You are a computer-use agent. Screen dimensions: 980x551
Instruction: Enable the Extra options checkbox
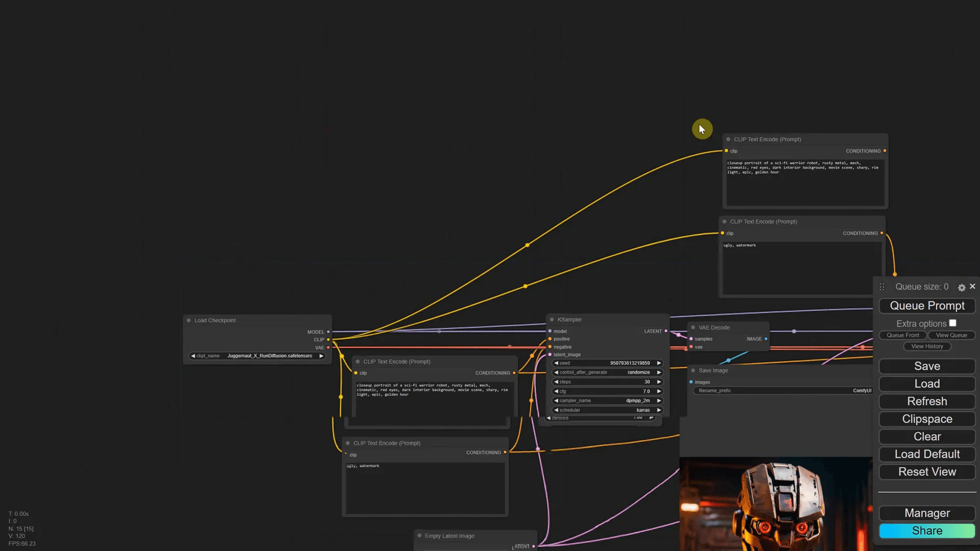[953, 322]
